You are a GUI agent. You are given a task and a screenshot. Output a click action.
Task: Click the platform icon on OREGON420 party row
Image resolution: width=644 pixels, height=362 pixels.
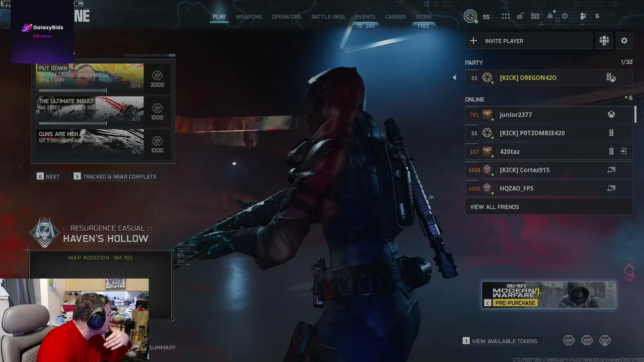tap(611, 77)
